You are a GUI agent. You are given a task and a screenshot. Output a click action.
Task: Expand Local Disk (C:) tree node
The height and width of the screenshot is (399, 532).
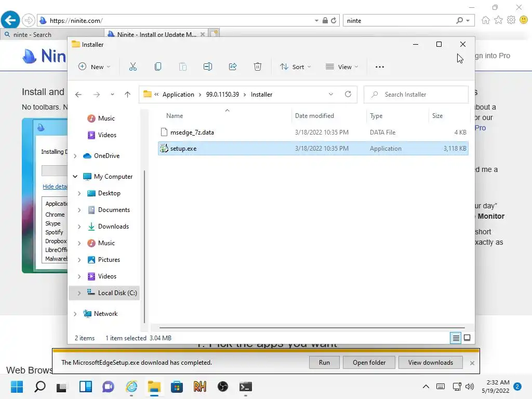point(79,293)
